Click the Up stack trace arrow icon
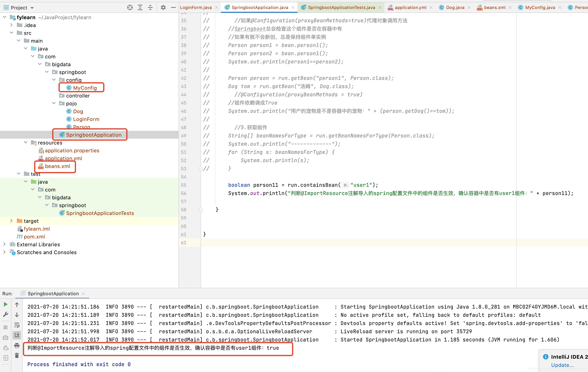 pos(17,304)
